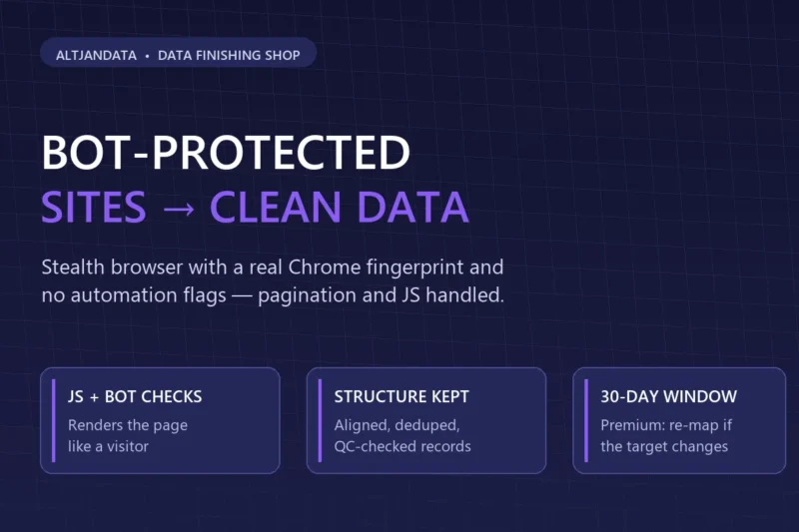Viewport: 799px width, 532px height.
Task: Click 'QC-checked records' description line
Action: [x=402, y=446]
